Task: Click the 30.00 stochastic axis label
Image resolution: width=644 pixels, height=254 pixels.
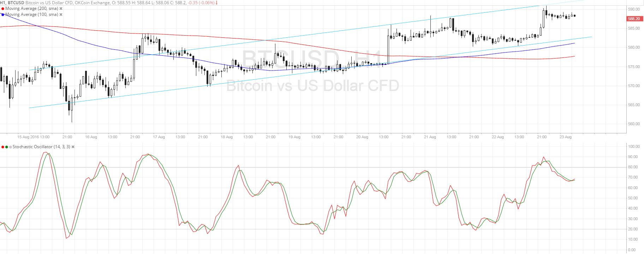Action: [x=633, y=219]
